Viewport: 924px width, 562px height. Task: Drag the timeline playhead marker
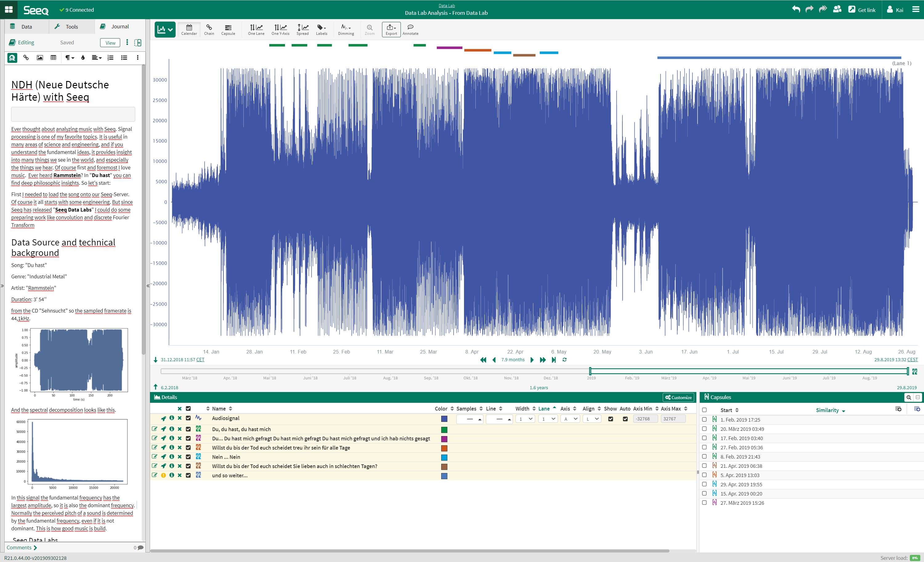click(x=589, y=371)
